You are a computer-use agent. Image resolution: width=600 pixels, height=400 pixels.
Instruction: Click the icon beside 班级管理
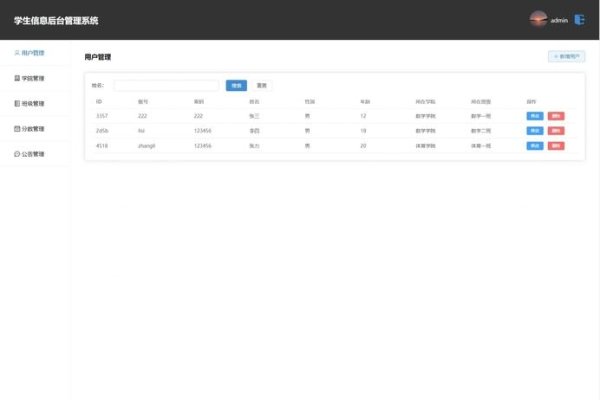pos(17,103)
